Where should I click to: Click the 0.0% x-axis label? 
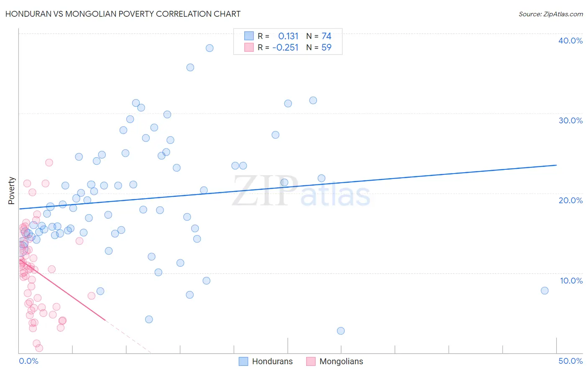[x=28, y=361]
